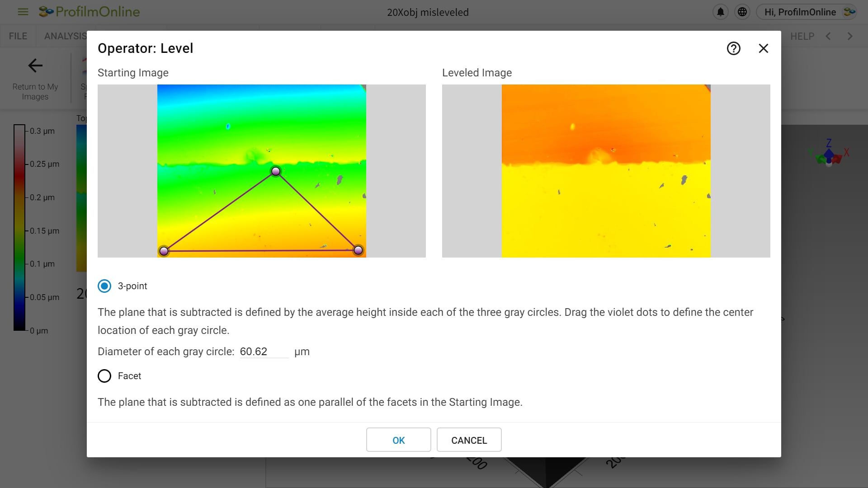The image size is (868, 488).
Task: Open the ANALYSIS menu
Action: 66,36
